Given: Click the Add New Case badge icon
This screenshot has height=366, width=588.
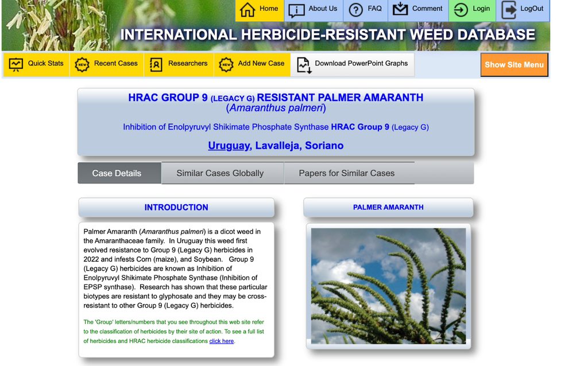Looking at the screenshot, I should pyautogui.click(x=226, y=65).
